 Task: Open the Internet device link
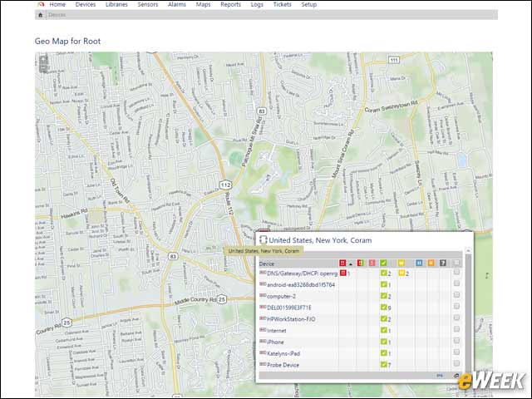[x=277, y=331]
